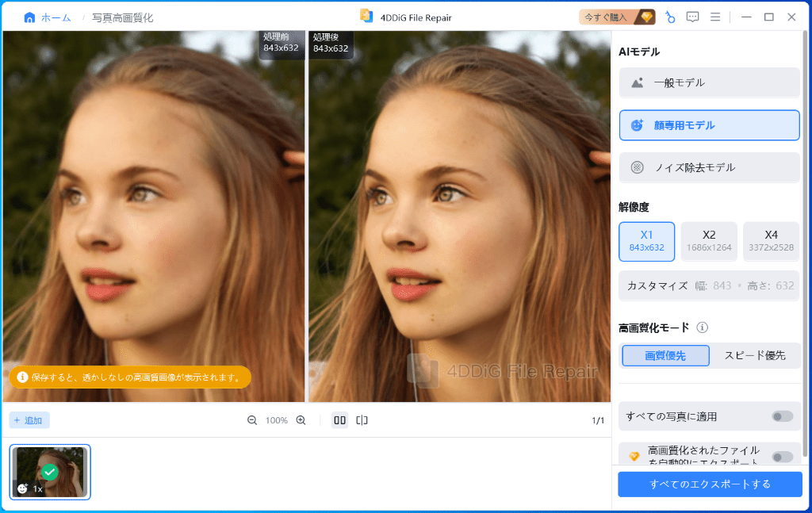Zoom in with the magnifier plus icon
The height and width of the screenshot is (513, 812).
(301, 420)
